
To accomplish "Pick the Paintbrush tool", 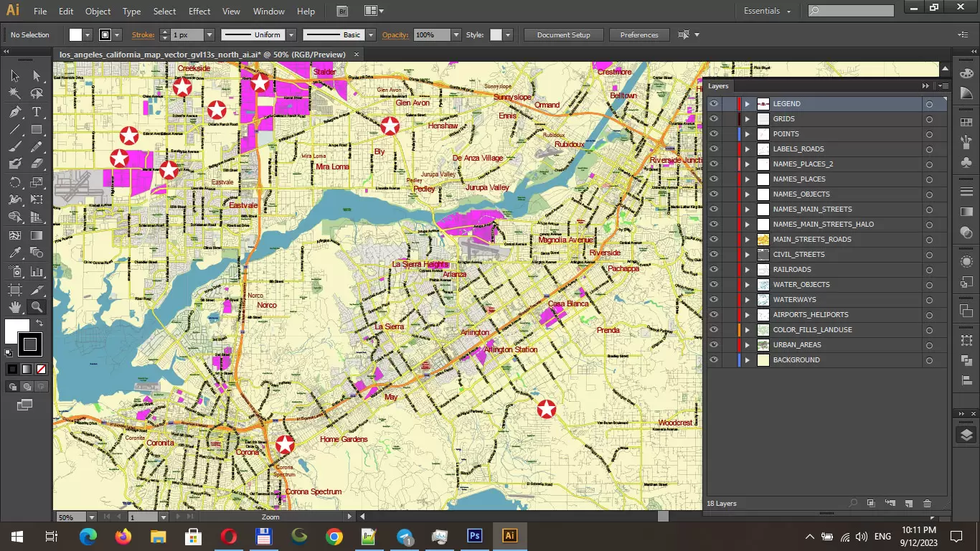I will [15, 147].
